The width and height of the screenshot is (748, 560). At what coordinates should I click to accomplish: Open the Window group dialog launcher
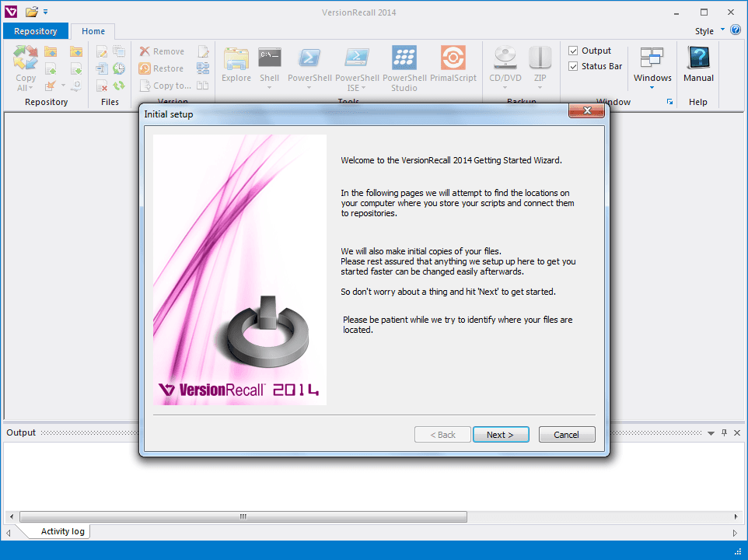point(669,102)
